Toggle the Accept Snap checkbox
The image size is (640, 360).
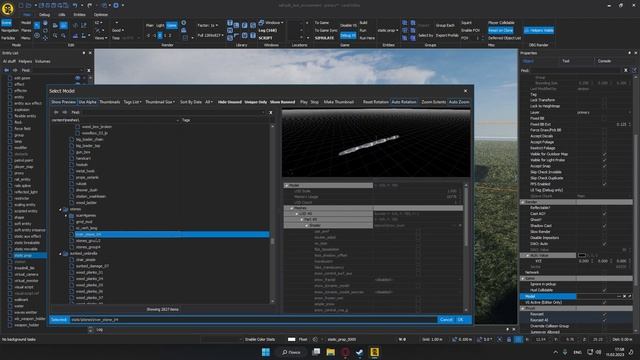(604, 166)
